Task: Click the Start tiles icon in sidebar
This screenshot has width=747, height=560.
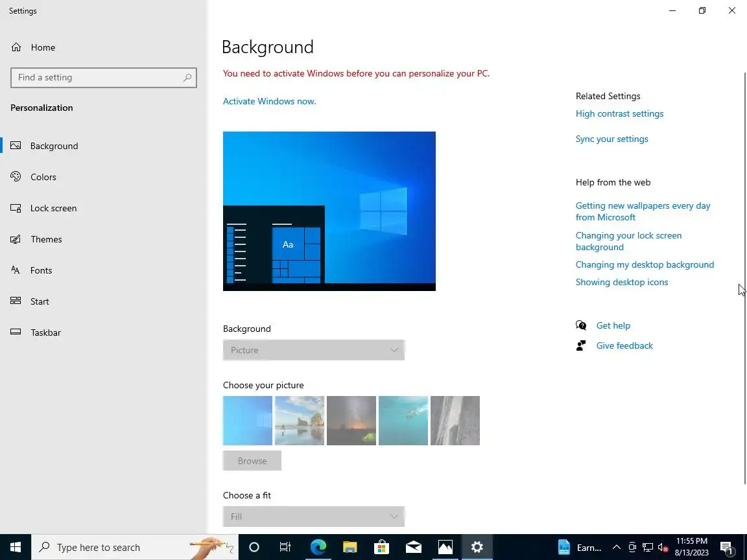Action: click(16, 301)
